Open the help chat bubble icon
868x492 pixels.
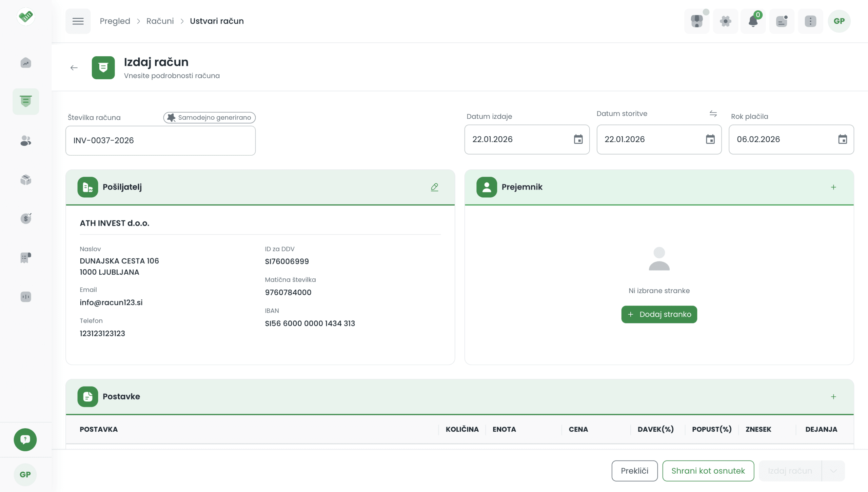pyautogui.click(x=25, y=439)
